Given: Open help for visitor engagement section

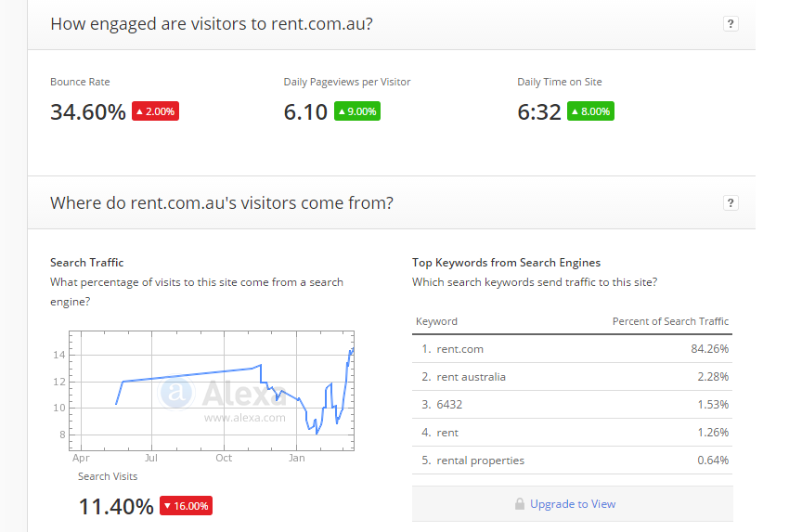Looking at the screenshot, I should coord(731,23).
